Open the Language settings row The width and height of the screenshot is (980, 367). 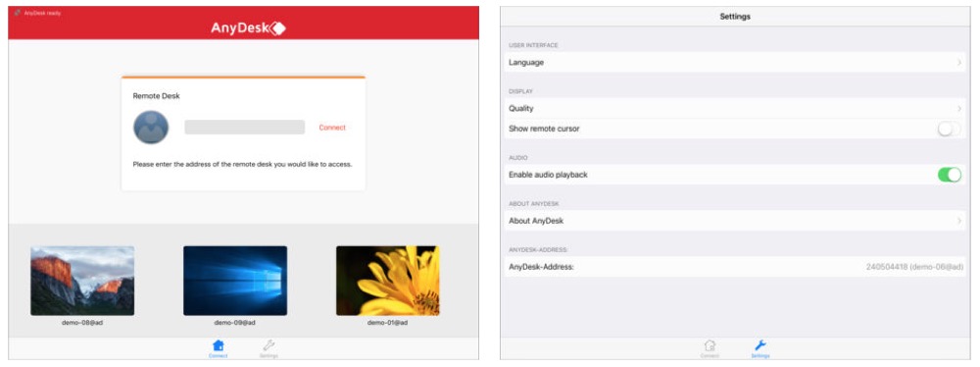(x=735, y=63)
